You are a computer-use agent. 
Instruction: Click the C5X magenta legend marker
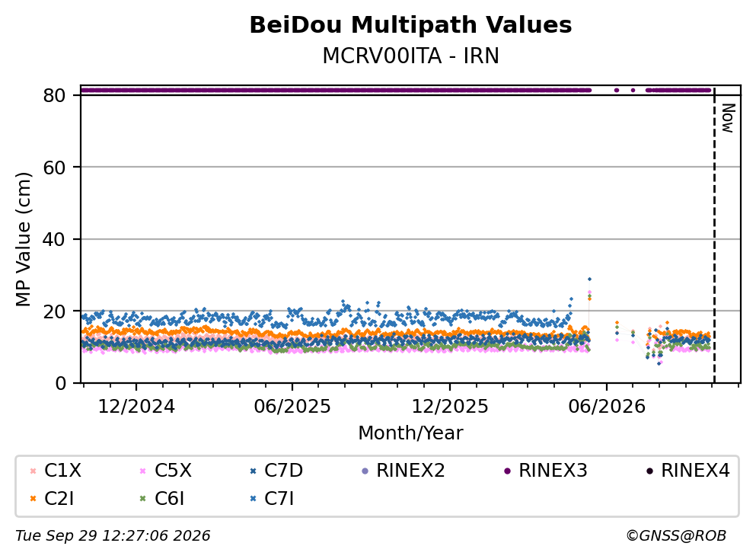click(142, 471)
